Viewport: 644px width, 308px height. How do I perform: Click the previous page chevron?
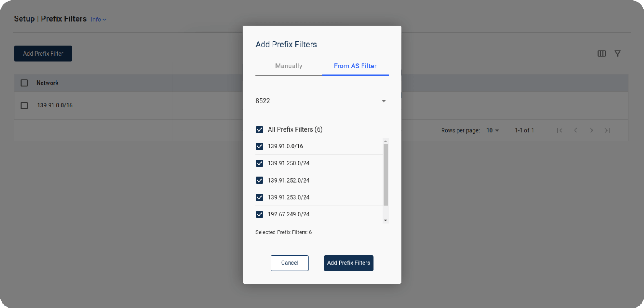click(575, 130)
